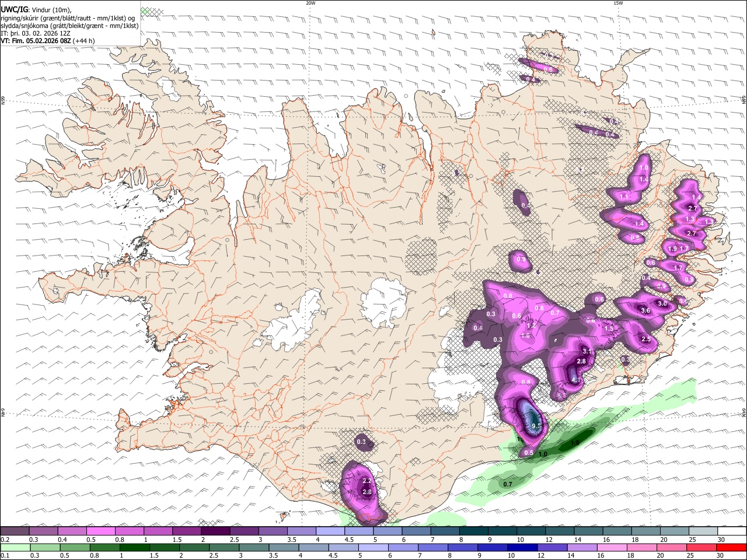
Task: Click the lavender swatch between 4 and 4.5, upper row
Action: (x=330, y=531)
